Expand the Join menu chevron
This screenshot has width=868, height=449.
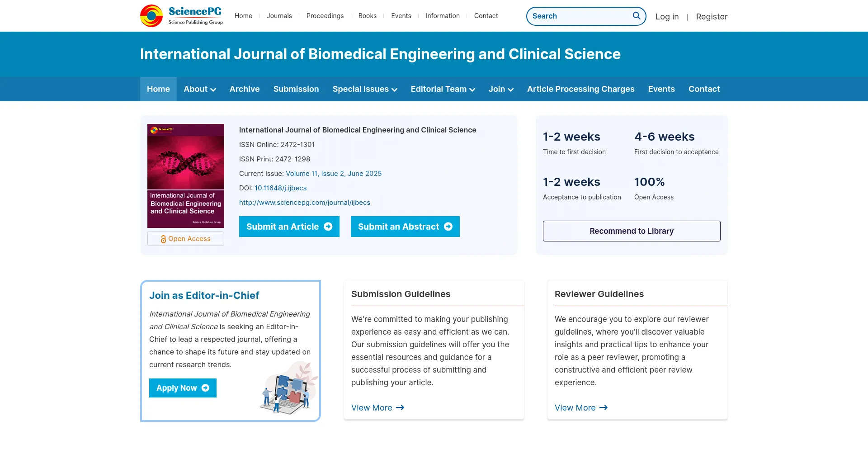coord(510,90)
